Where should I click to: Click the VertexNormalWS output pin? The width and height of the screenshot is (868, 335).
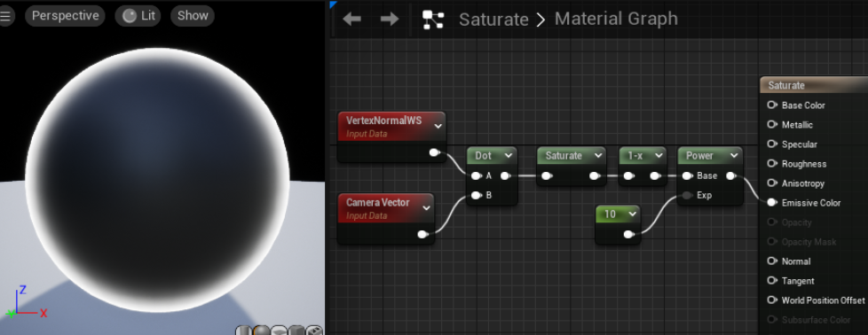(435, 152)
